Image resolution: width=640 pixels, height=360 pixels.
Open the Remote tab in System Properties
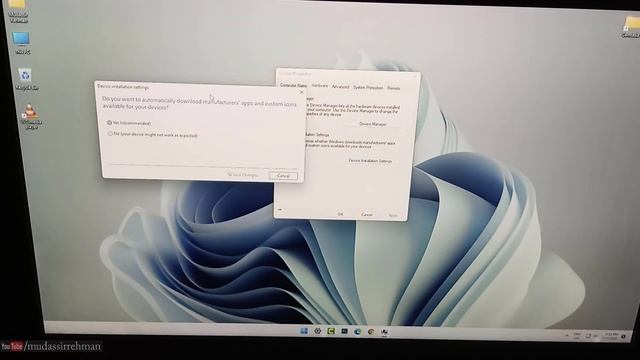(x=393, y=88)
